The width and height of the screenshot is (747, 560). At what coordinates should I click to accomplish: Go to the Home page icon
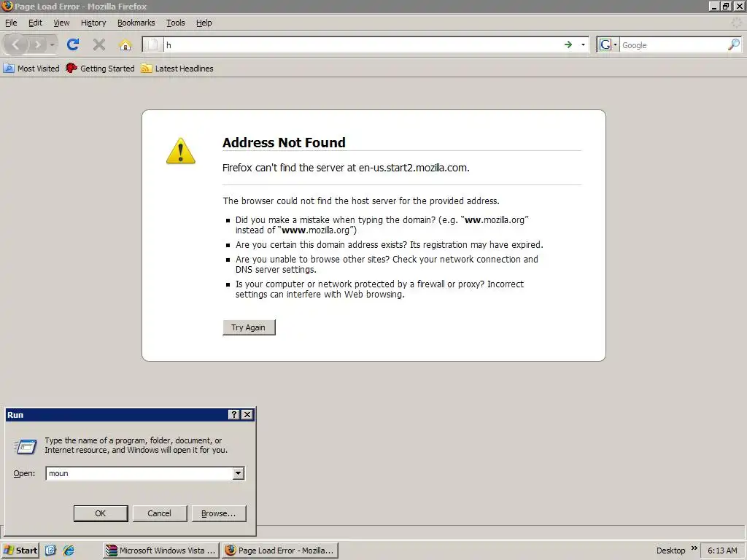tap(125, 44)
